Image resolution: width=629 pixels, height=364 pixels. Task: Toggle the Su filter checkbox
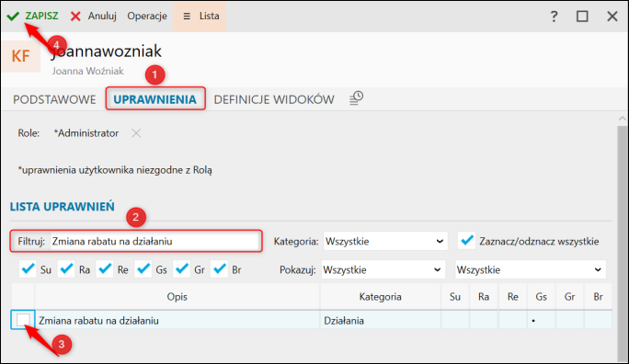point(28,269)
